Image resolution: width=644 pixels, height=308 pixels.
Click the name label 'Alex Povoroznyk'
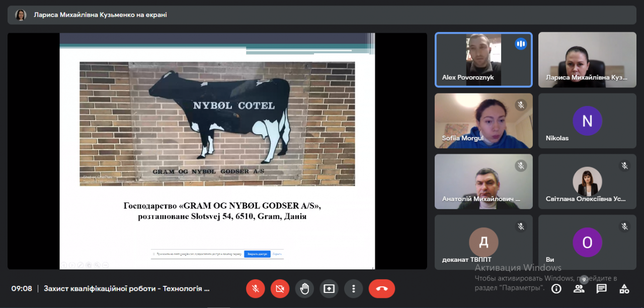468,77
